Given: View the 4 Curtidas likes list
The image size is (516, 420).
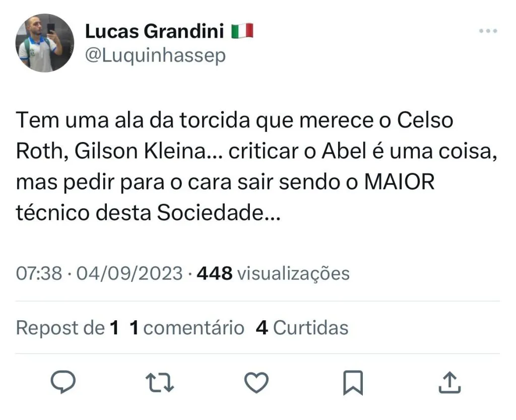Looking at the screenshot, I should click(302, 328).
